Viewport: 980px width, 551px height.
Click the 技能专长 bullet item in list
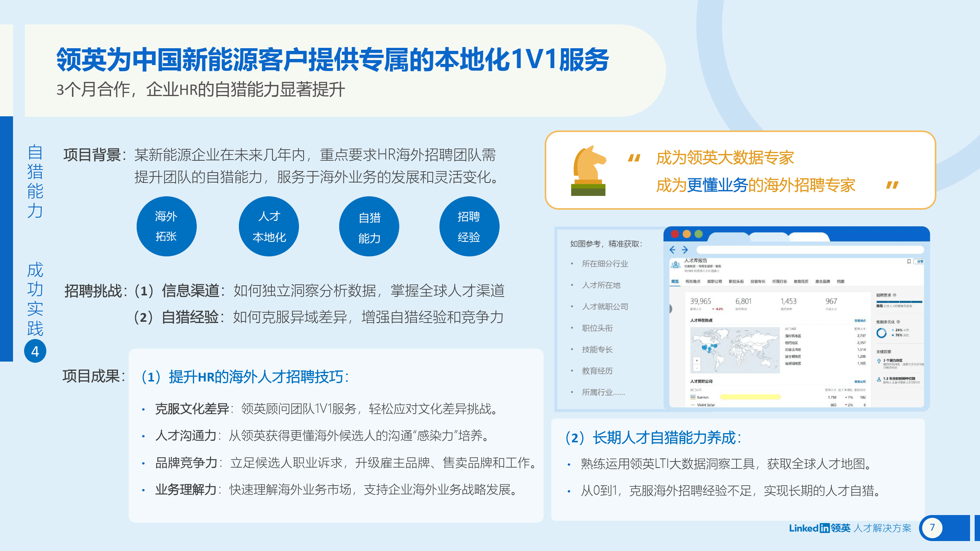click(x=597, y=349)
